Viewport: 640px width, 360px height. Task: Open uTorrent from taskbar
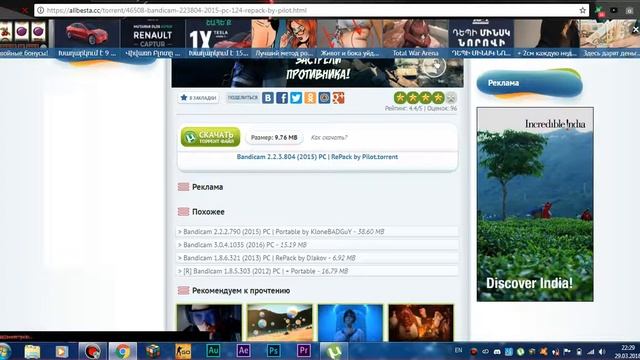(x=334, y=351)
